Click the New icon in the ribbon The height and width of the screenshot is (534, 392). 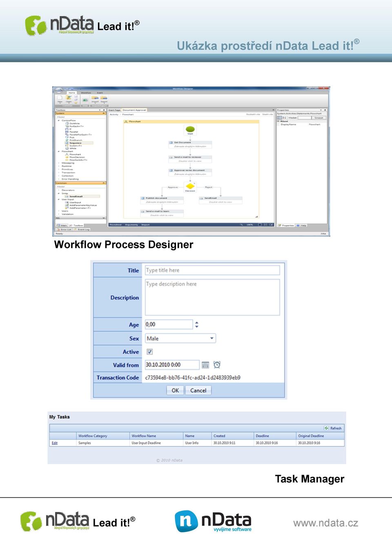click(x=60, y=98)
